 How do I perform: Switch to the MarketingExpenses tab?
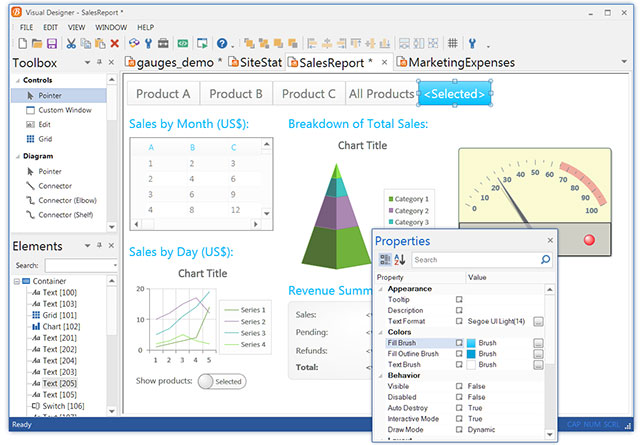[x=456, y=62]
